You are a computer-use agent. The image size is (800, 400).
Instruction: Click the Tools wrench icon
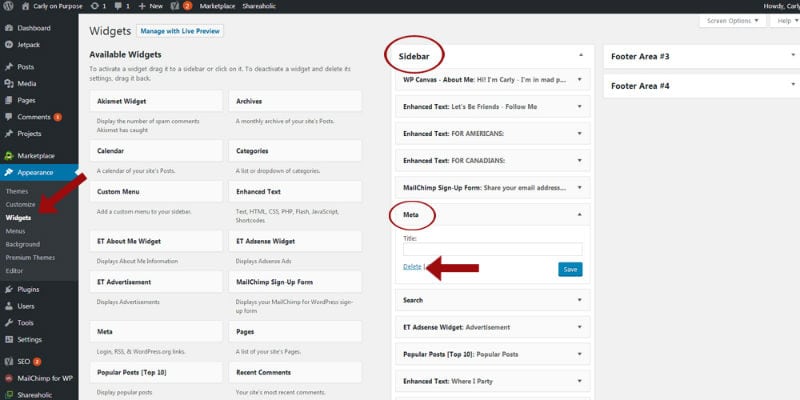click(9, 323)
